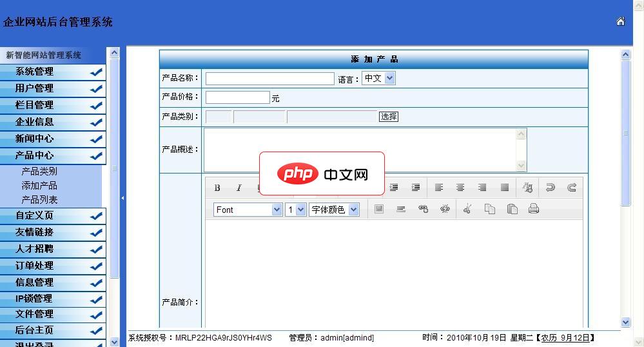The width and height of the screenshot is (644, 347).
Task: Click the 选择 category button
Action: [389, 117]
